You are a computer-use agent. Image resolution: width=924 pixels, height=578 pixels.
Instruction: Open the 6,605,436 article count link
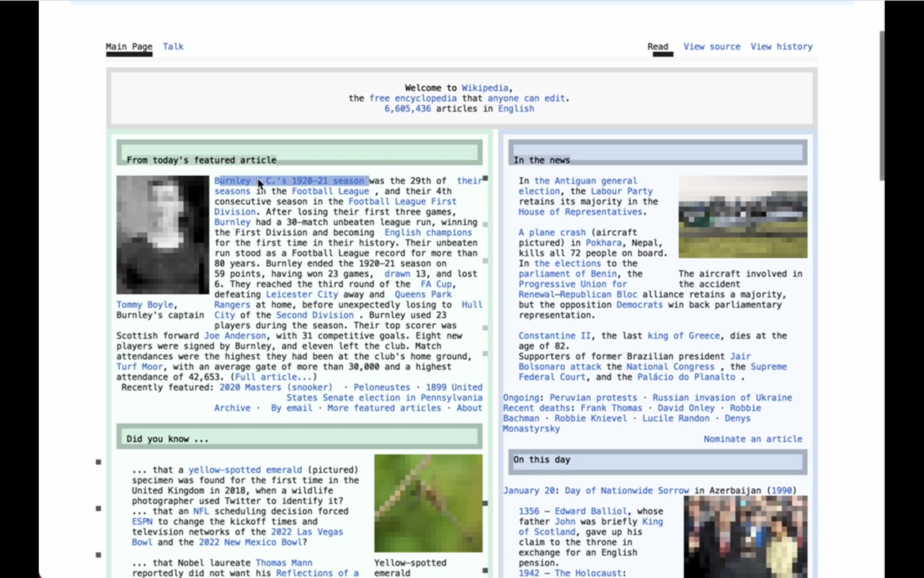pos(407,109)
